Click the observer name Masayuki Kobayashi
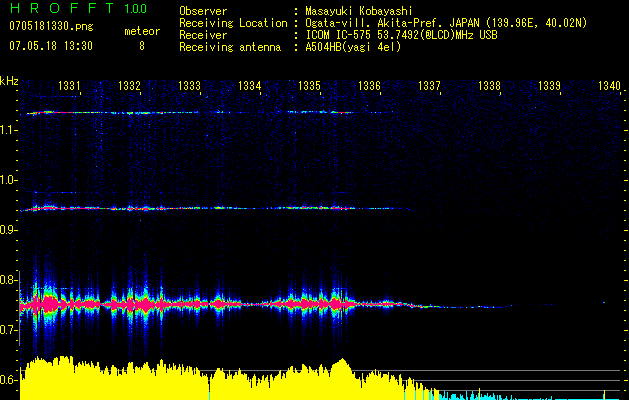This screenshot has height=400, width=629. click(359, 11)
